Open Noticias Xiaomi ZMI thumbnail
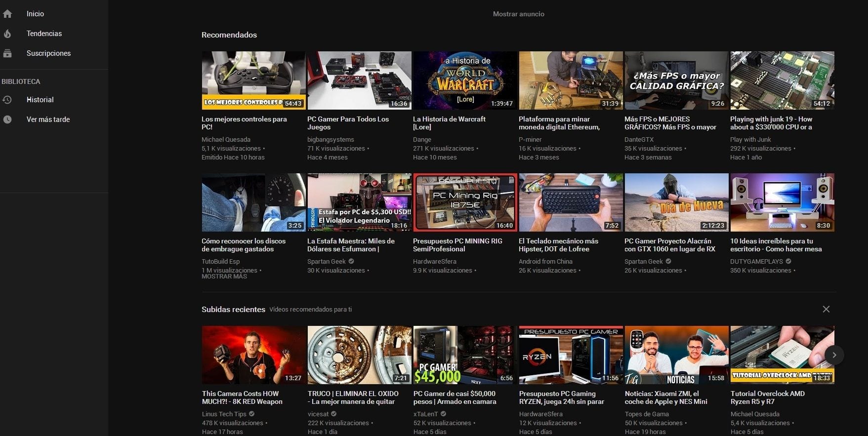Viewport: 868px width, 436px height. tap(676, 355)
